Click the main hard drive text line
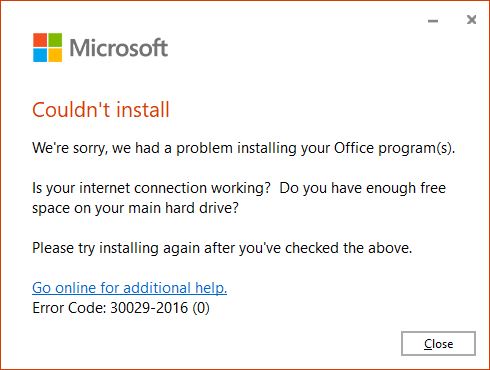Image resolution: width=490 pixels, height=370 pixels. [x=135, y=208]
